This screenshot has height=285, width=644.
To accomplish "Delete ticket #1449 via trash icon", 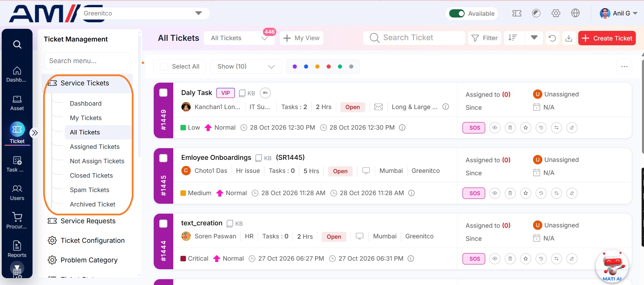I will coord(510,128).
